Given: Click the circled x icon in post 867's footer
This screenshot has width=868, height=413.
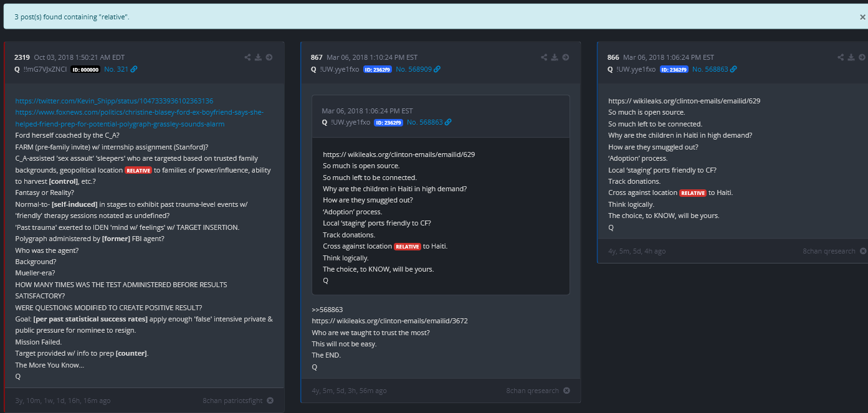Looking at the screenshot, I should (566, 391).
